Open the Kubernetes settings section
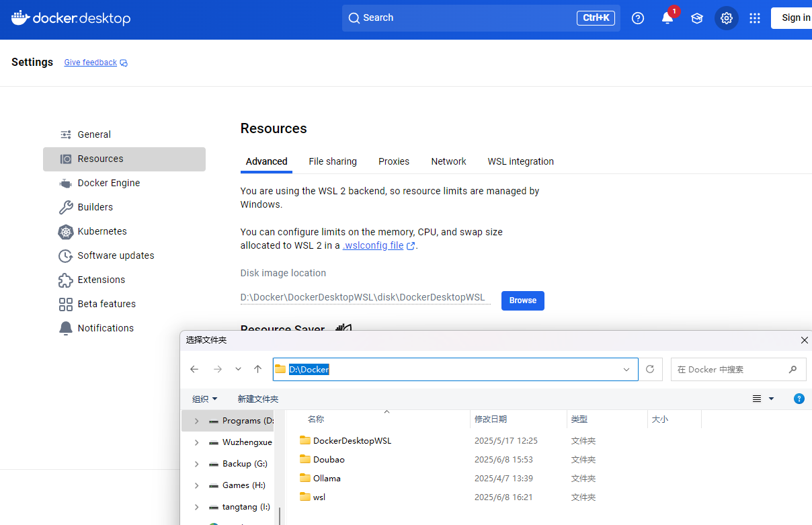812x525 pixels. coord(124,231)
